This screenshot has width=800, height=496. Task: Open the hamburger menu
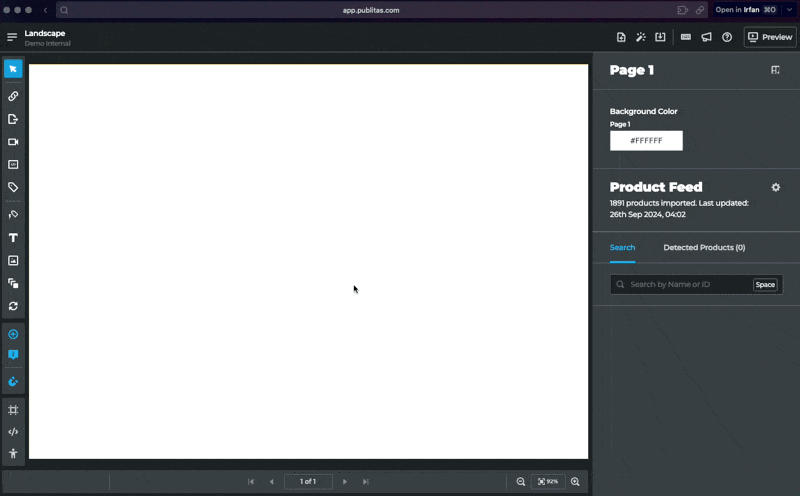12,37
